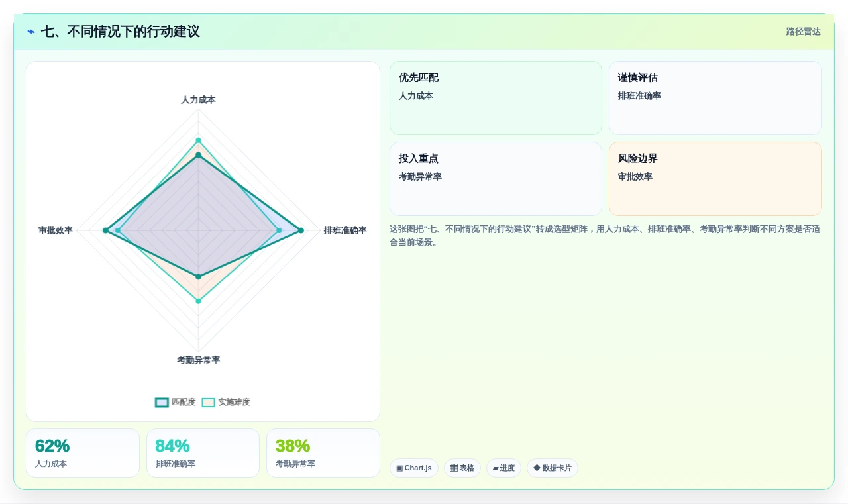The height and width of the screenshot is (504, 848).
Task: Toggle the 匹配度 legend swatch
Action: coord(162,402)
